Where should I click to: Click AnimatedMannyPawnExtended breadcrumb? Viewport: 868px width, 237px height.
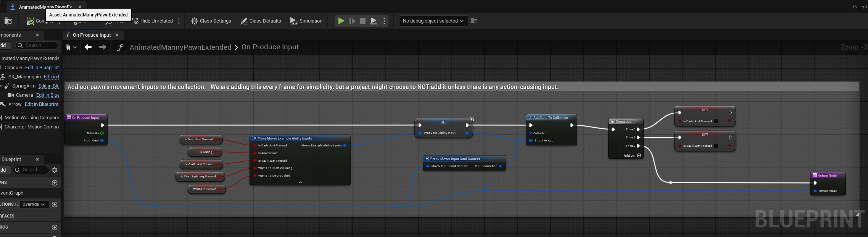pos(180,47)
